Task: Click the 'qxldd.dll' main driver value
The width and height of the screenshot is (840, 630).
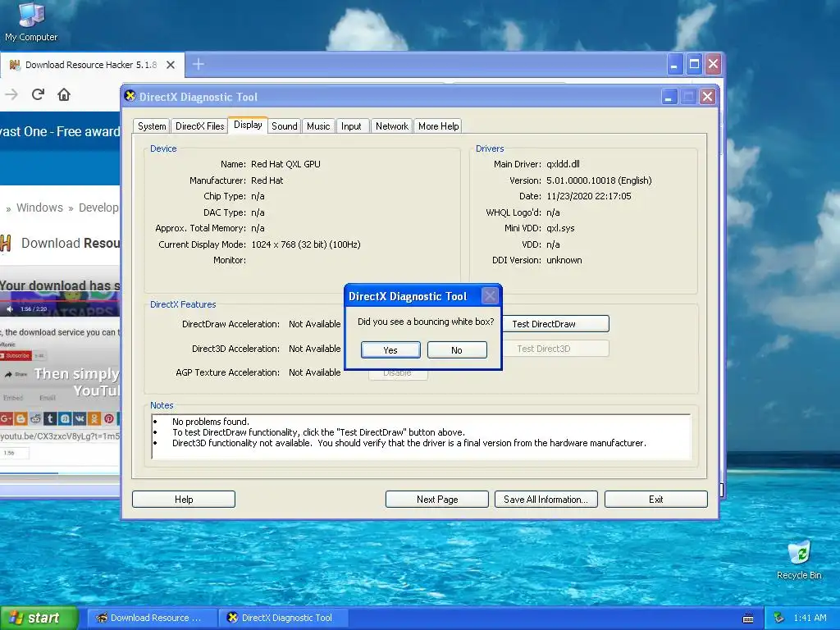Action: pos(563,164)
